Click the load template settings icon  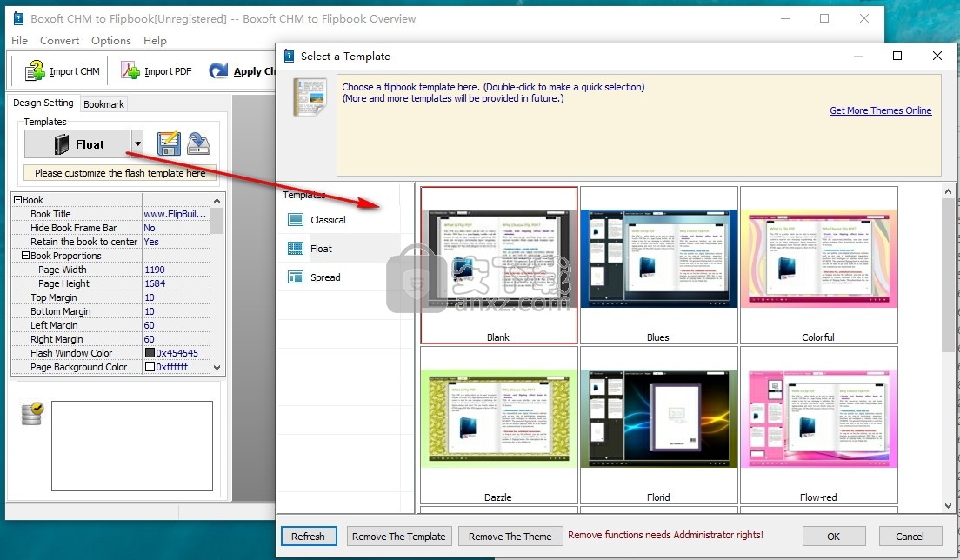pyautogui.click(x=197, y=143)
